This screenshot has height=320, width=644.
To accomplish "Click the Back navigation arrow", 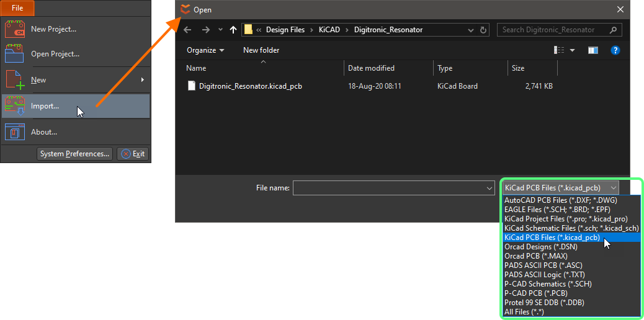I will (x=188, y=30).
